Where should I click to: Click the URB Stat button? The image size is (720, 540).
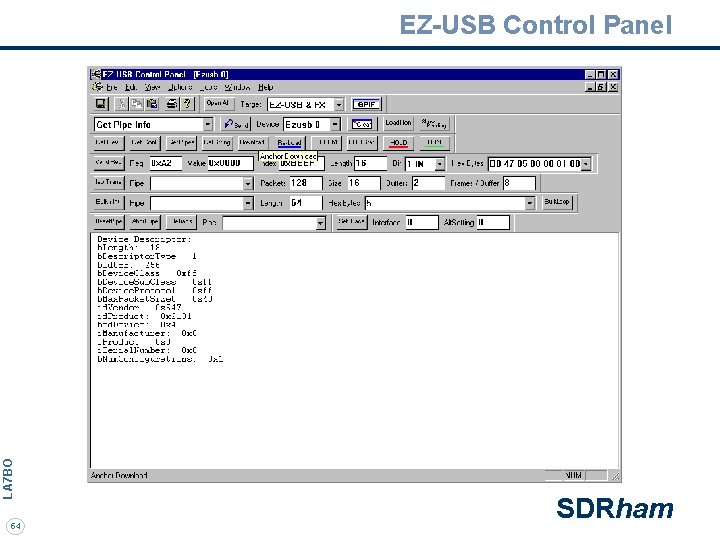(362, 143)
